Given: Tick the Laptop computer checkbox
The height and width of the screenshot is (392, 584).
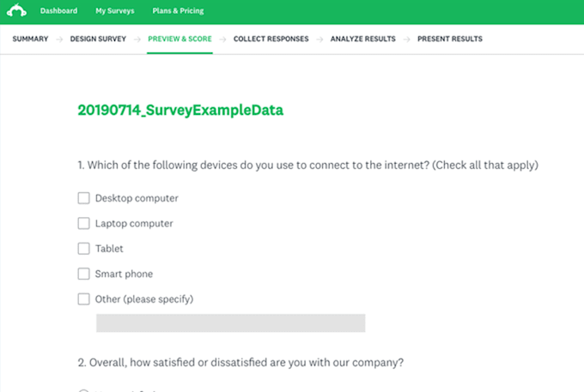Looking at the screenshot, I should coord(84,223).
